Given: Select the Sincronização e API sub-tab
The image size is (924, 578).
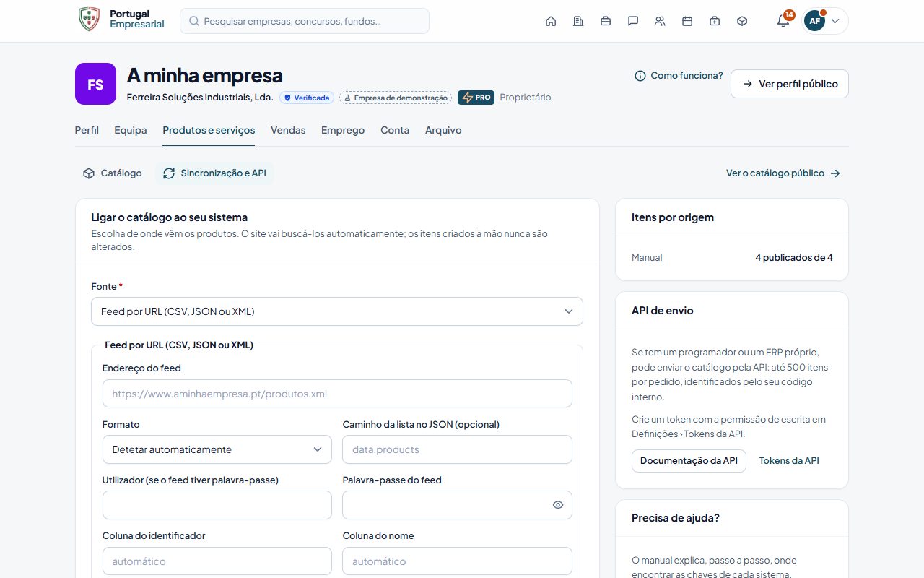Looking at the screenshot, I should click(214, 173).
